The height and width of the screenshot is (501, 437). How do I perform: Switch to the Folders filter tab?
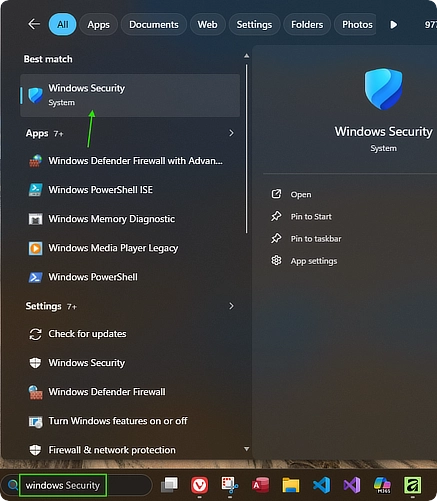307,25
